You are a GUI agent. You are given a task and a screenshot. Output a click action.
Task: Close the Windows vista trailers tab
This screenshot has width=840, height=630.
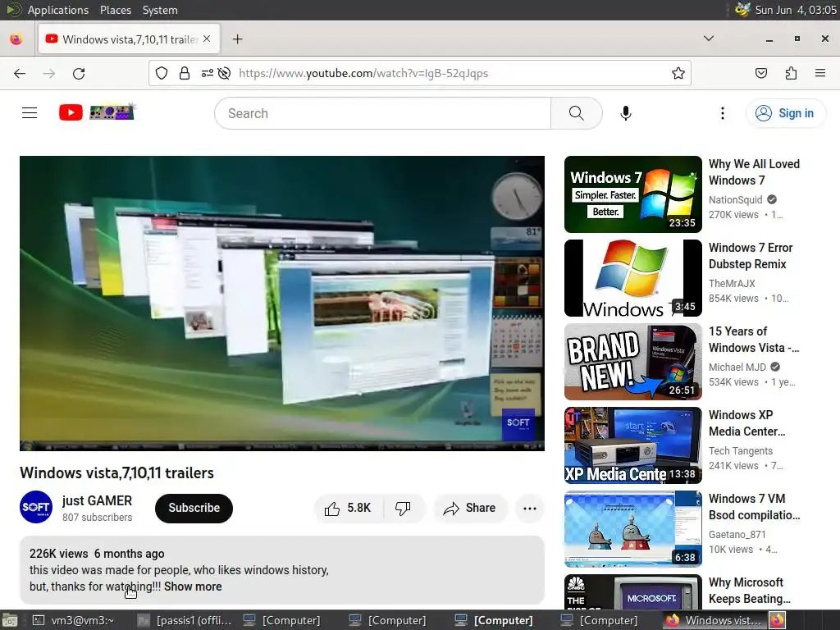(x=207, y=39)
